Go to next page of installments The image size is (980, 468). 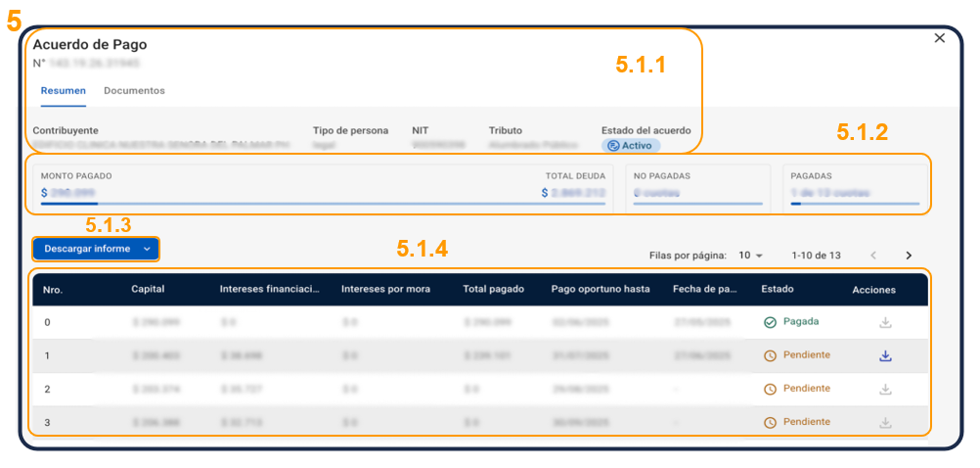pos(909,256)
